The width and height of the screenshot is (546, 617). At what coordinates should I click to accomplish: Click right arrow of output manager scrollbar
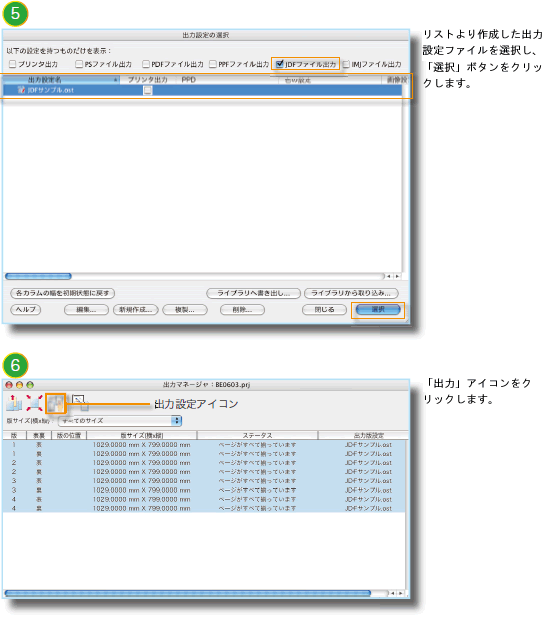pyautogui.click(x=401, y=593)
